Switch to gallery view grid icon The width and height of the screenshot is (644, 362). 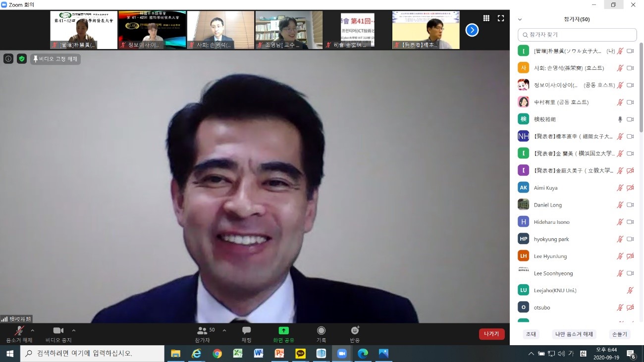pos(486,18)
